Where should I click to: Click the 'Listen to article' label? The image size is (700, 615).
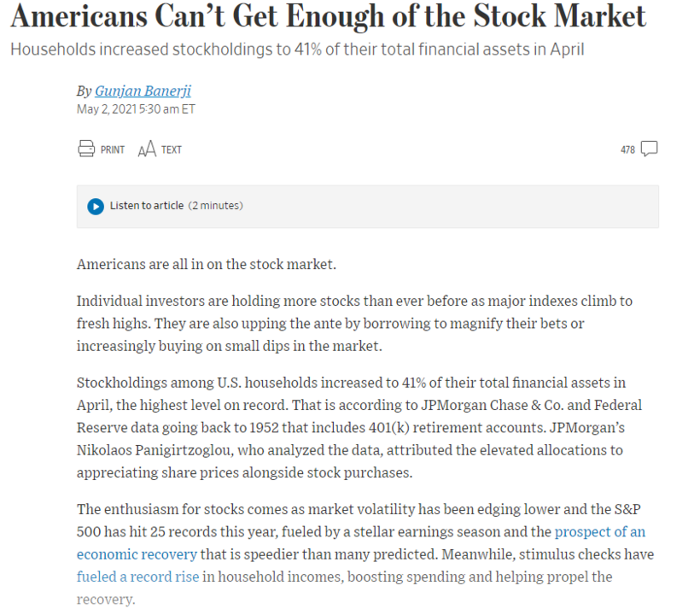click(x=145, y=206)
